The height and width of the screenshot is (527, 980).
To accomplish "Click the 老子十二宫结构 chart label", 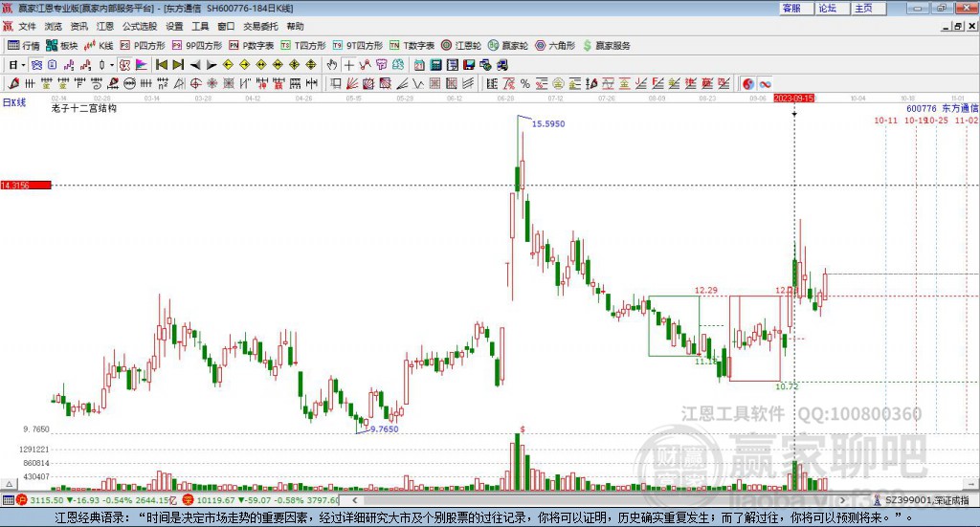I will [84, 108].
